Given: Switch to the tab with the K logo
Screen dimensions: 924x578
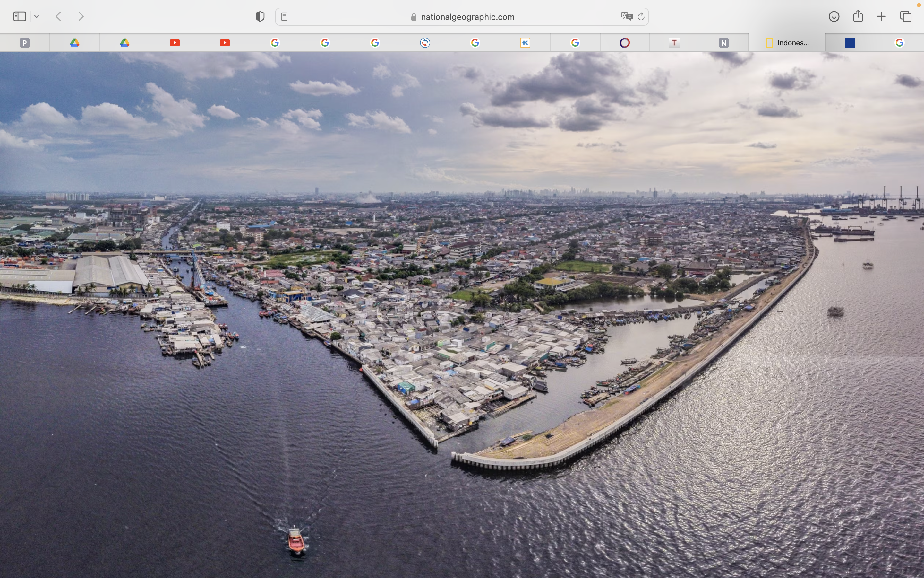Looking at the screenshot, I should coord(525,42).
